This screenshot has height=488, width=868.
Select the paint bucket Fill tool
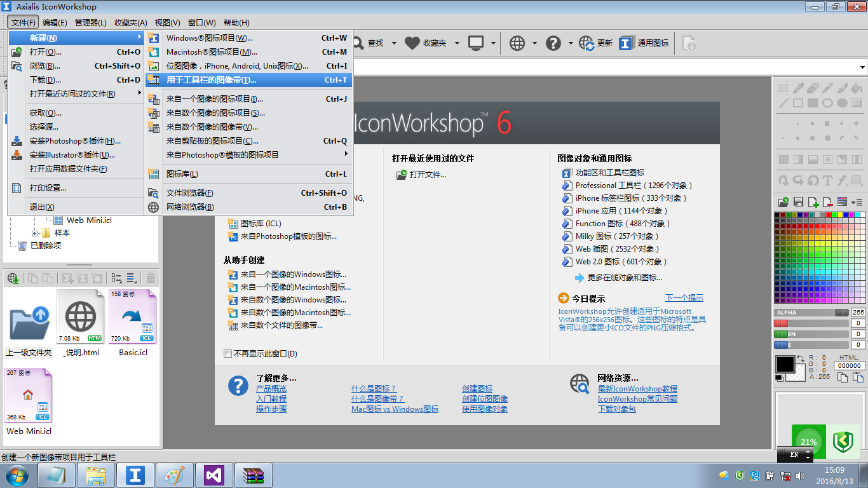[857, 88]
